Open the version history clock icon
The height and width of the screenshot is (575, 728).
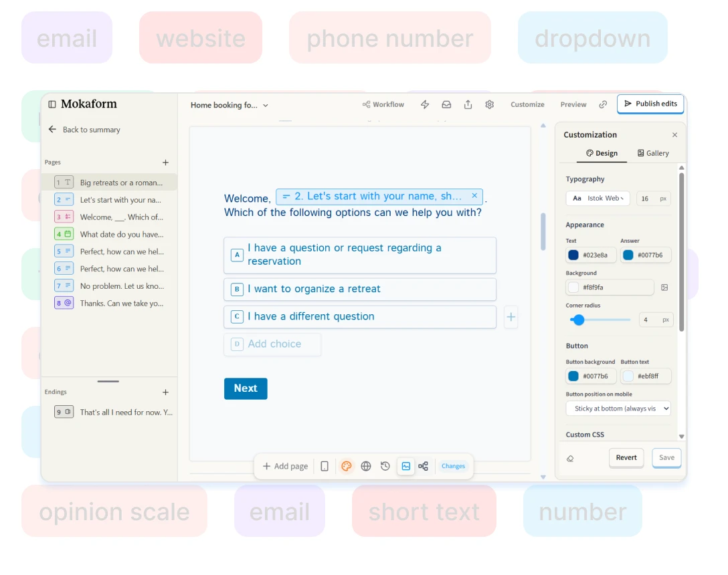tap(385, 466)
